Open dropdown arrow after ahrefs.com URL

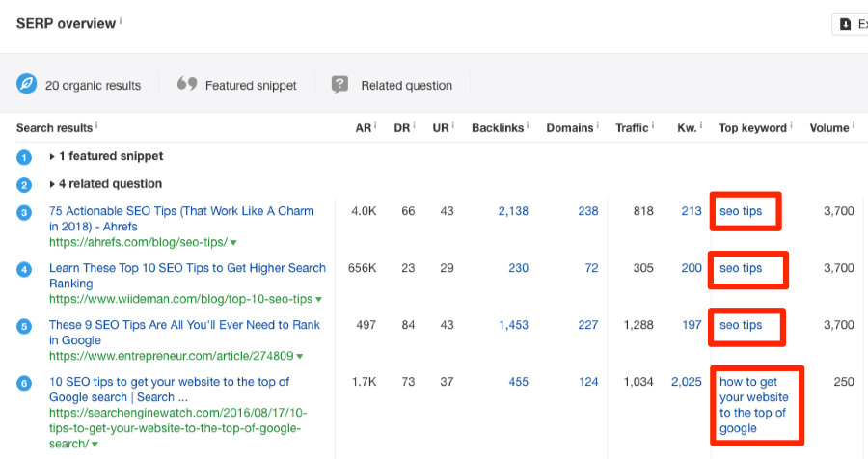(x=233, y=242)
